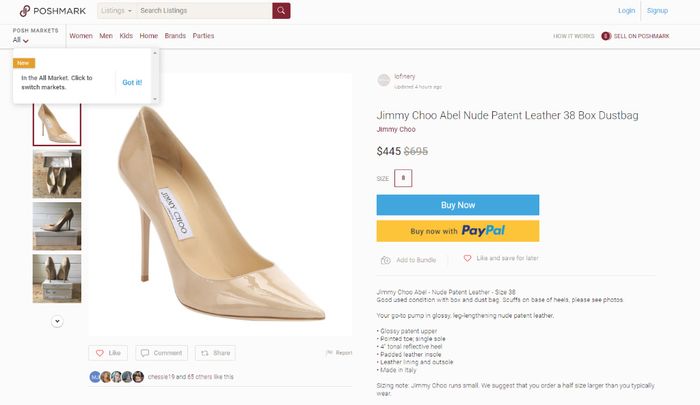Select first shoe thumbnail
This screenshot has height=405, width=700.
pyautogui.click(x=57, y=125)
